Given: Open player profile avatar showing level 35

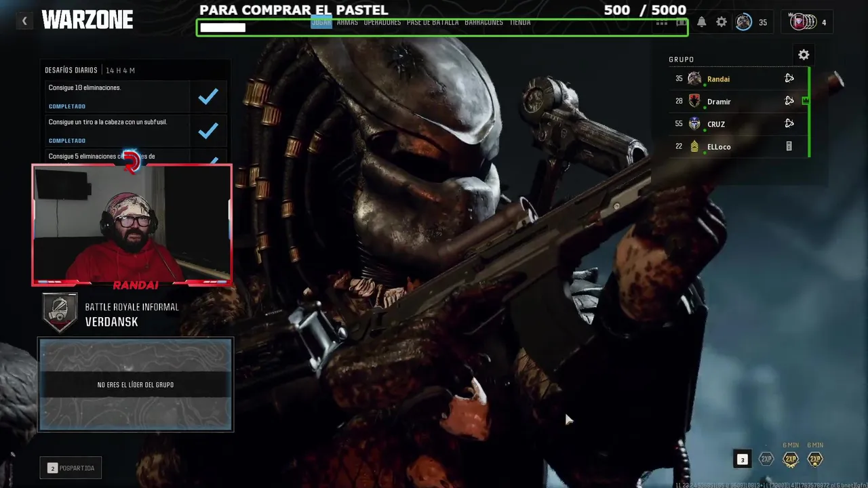Looking at the screenshot, I should click(x=744, y=22).
